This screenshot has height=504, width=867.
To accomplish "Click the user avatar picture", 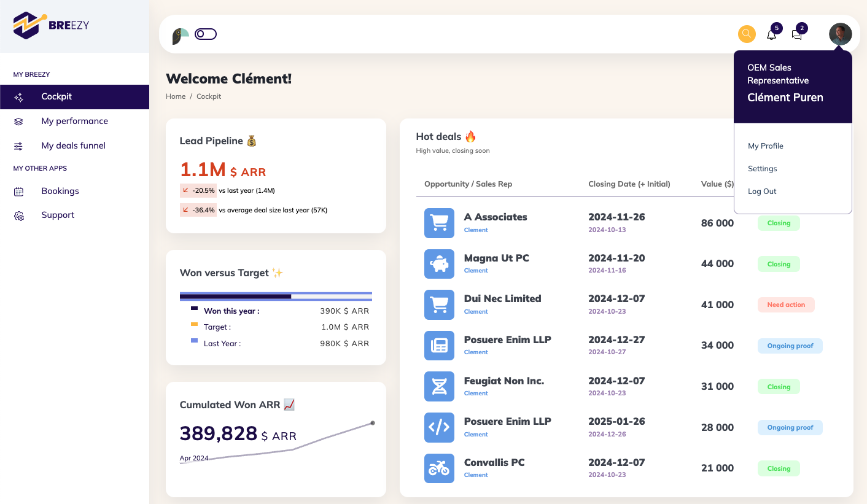I will click(x=840, y=34).
